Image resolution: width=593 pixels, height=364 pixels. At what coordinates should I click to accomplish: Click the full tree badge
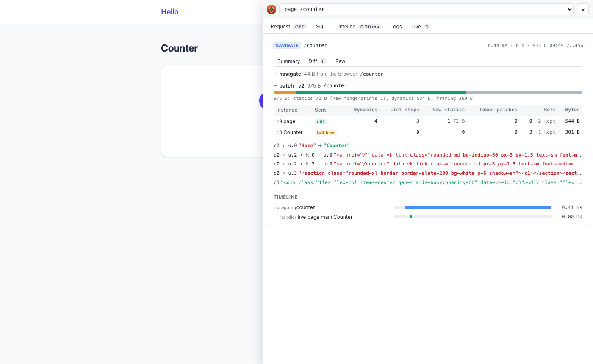pyautogui.click(x=325, y=132)
